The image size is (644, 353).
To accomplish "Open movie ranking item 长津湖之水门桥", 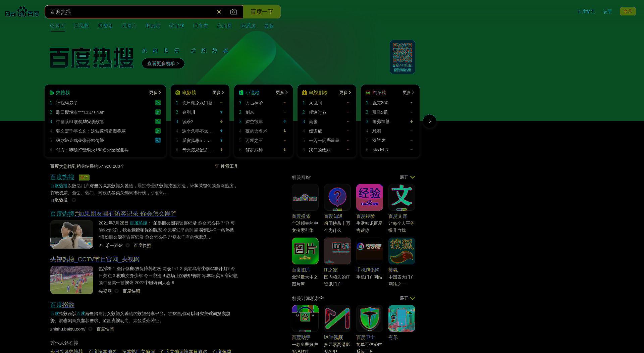I will [197, 103].
